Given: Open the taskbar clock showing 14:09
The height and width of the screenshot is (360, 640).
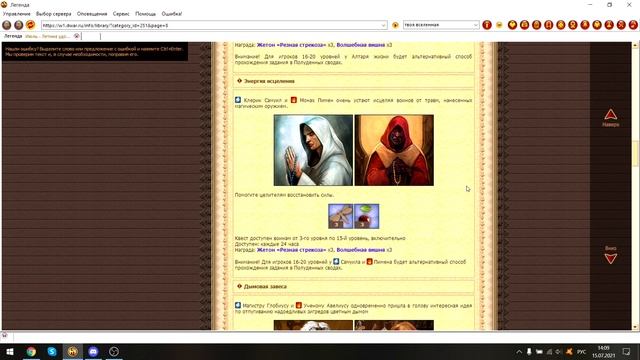Looking at the screenshot, I should click(x=604, y=352).
